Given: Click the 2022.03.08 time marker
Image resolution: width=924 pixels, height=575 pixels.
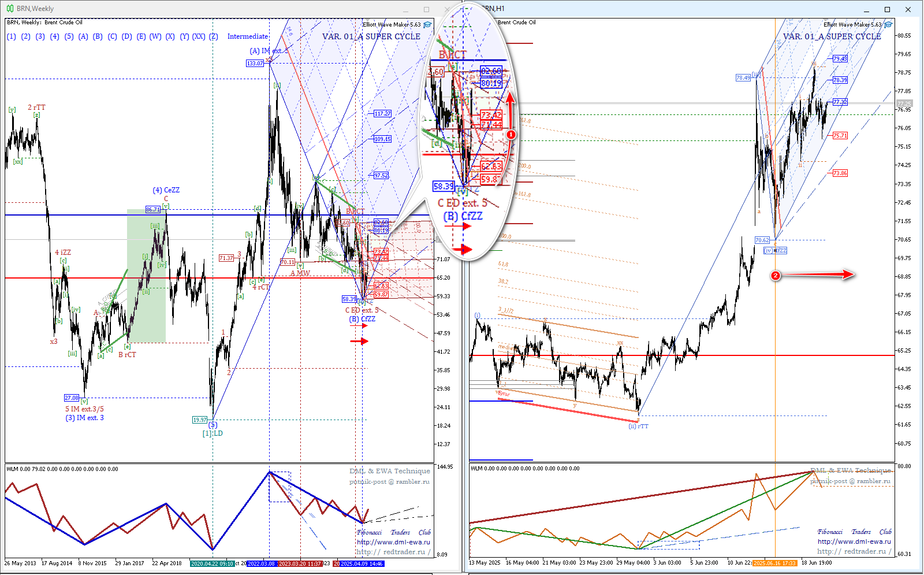Looking at the screenshot, I should point(262,563).
